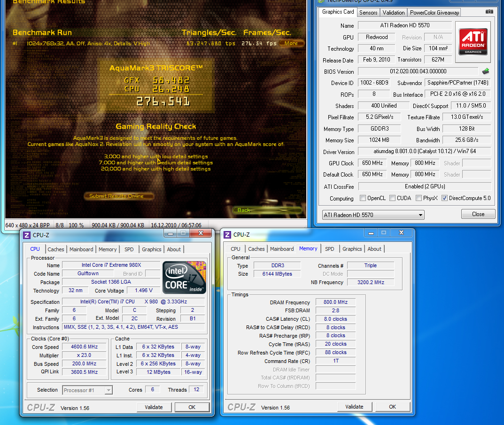
Task: Switch to GPU-Z Validation tab
Action: pyautogui.click(x=394, y=13)
